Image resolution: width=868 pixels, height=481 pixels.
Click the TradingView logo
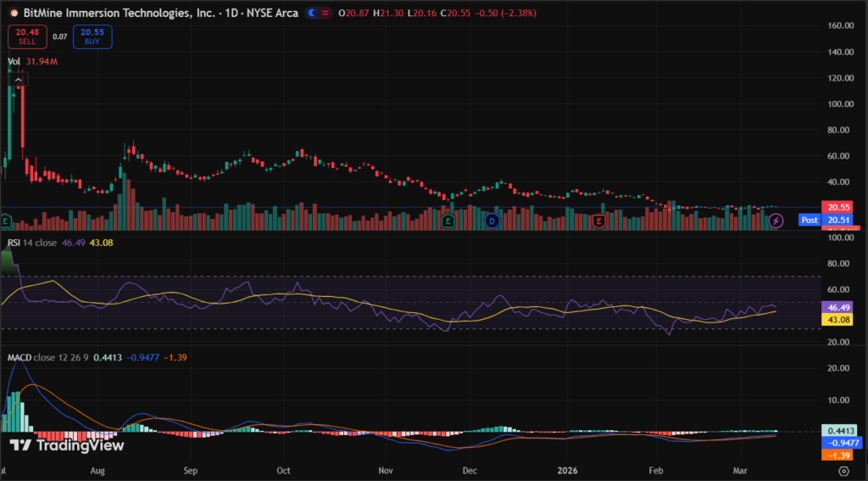[x=67, y=445]
